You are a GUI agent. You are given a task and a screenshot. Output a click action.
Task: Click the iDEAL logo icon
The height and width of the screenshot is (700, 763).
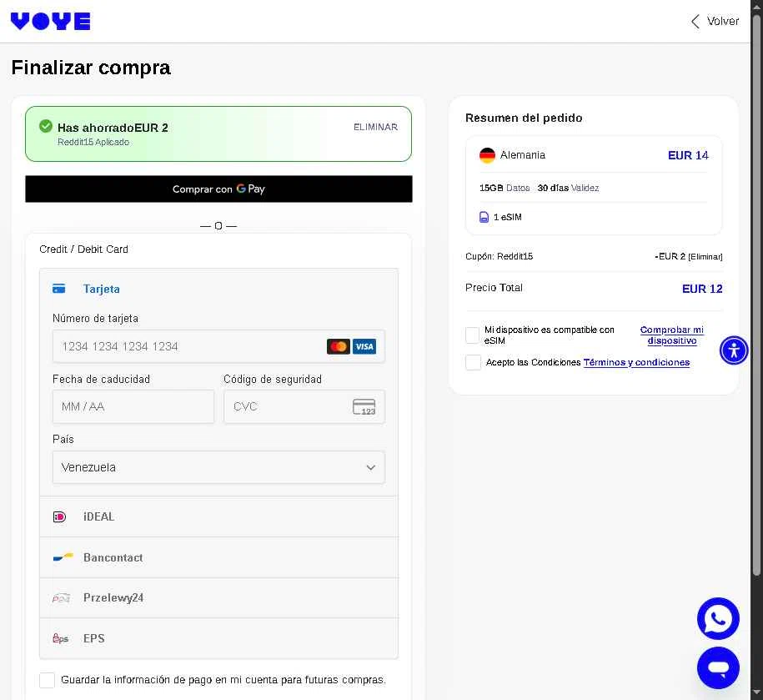tap(59, 516)
